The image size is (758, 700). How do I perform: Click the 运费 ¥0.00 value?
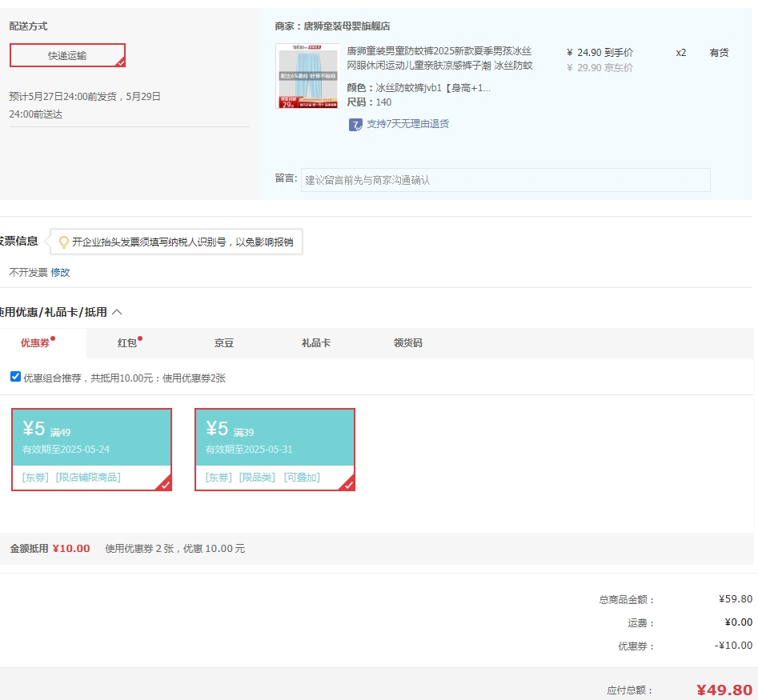tap(738, 622)
